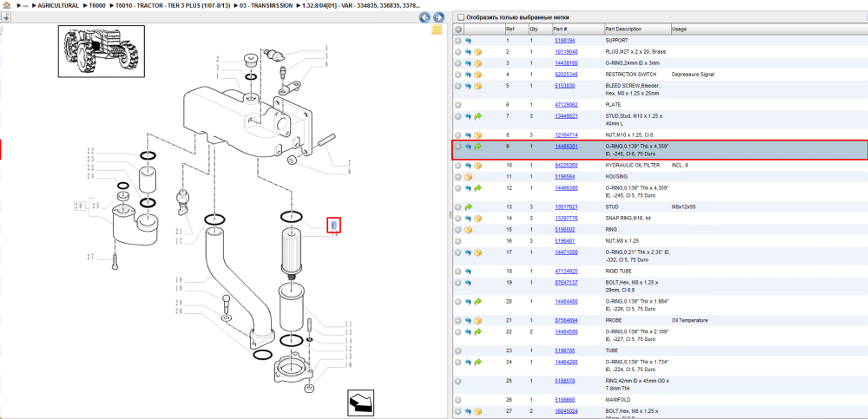Click yellow box icon in HYDRAULIC OIL FILTER row
Image resolution: width=868 pixels, height=419 pixels.
pos(477,166)
